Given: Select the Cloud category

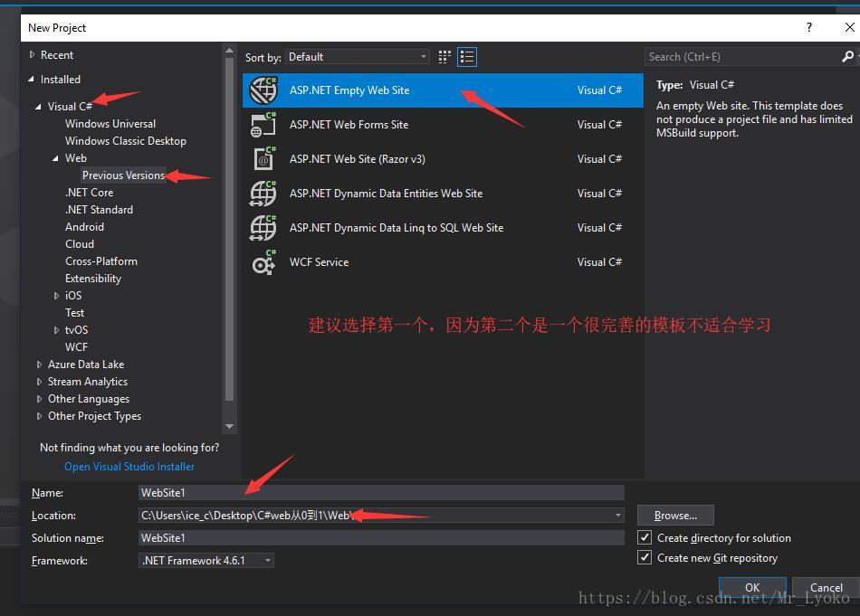Looking at the screenshot, I should [80, 244].
